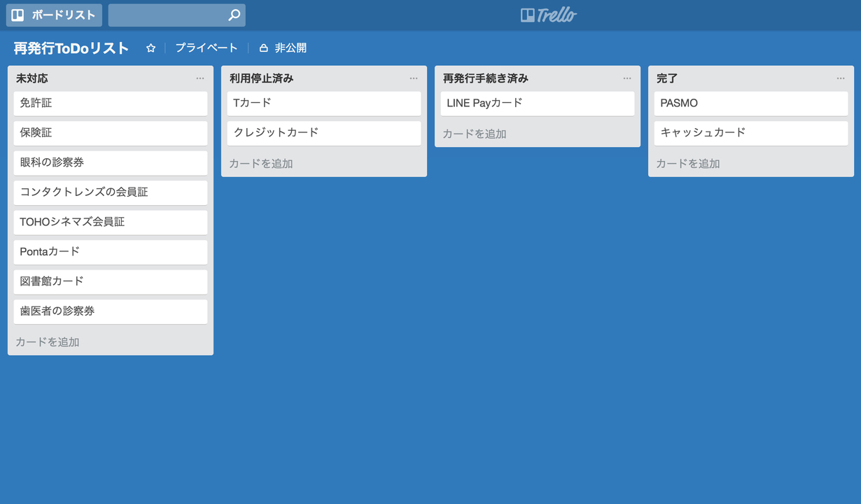Image resolution: width=861 pixels, height=504 pixels.
Task: Open the 図書館カード card
Action: point(111,282)
